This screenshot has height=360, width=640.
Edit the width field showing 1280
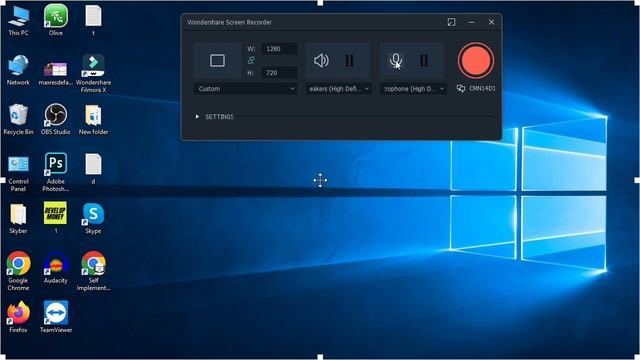tap(279, 49)
